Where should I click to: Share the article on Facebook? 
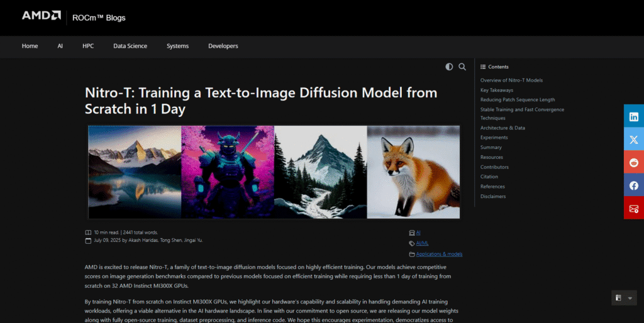click(x=634, y=185)
